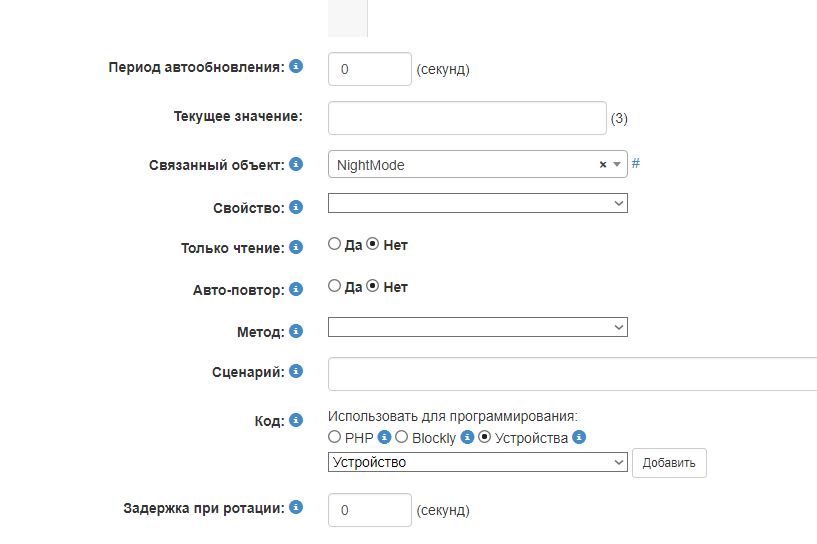The image size is (817, 544).
Task: Open the Свойство dropdown list
Action: (x=477, y=203)
